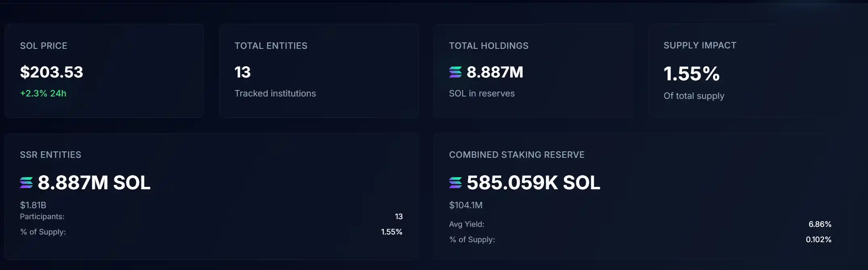Open the Combined Staking Reserve heading
The image size is (868, 270).
click(x=517, y=155)
